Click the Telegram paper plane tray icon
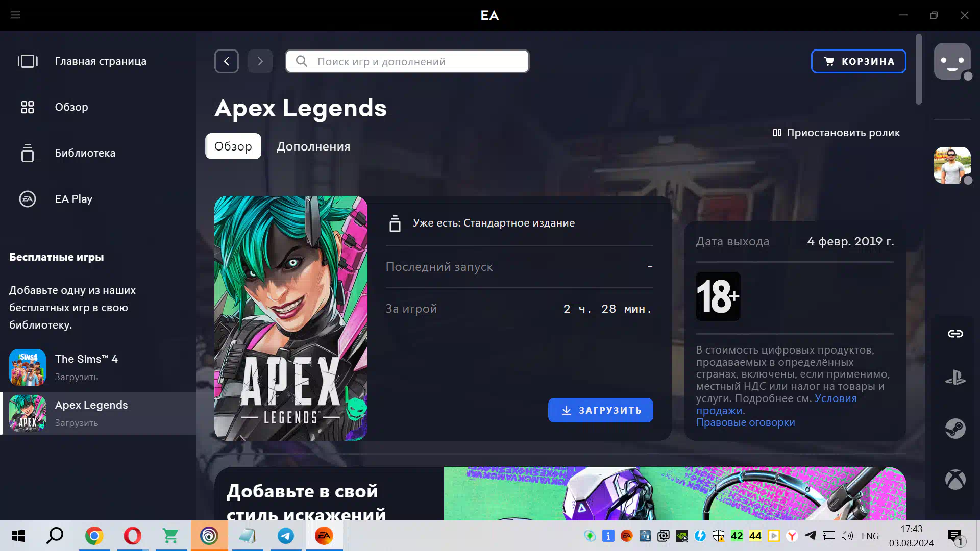Screen dimensions: 980x551 (811, 536)
